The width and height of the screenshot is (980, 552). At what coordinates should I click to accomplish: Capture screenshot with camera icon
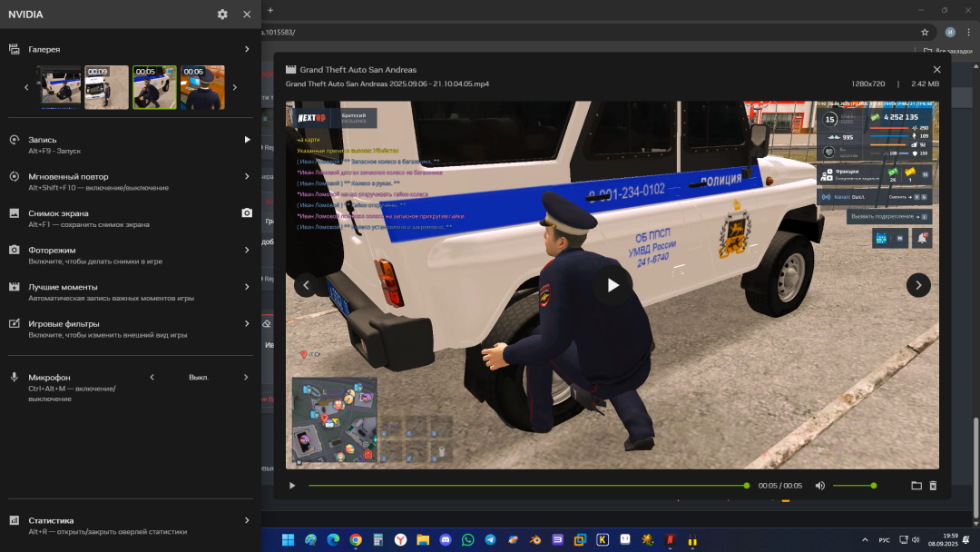[x=247, y=213]
